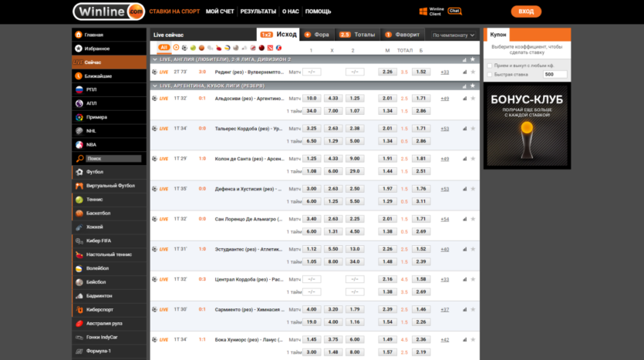
Task: Select the orange All sports filter
Action: tap(164, 47)
